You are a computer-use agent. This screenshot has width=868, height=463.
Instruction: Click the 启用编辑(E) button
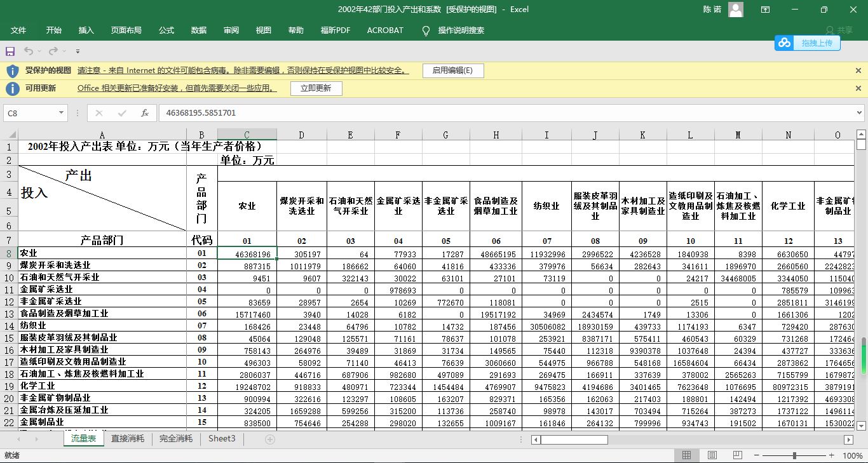tap(452, 70)
